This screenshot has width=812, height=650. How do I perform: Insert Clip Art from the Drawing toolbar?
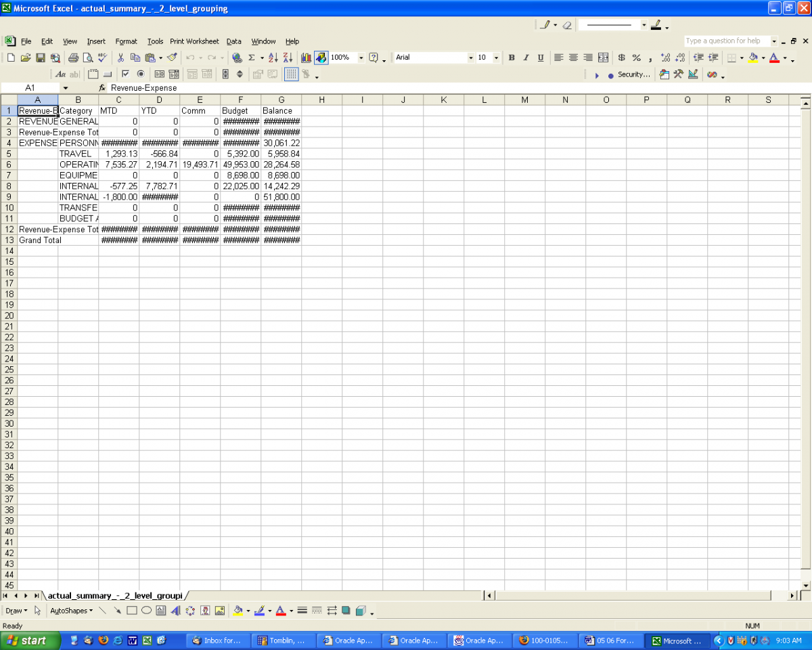pos(205,611)
